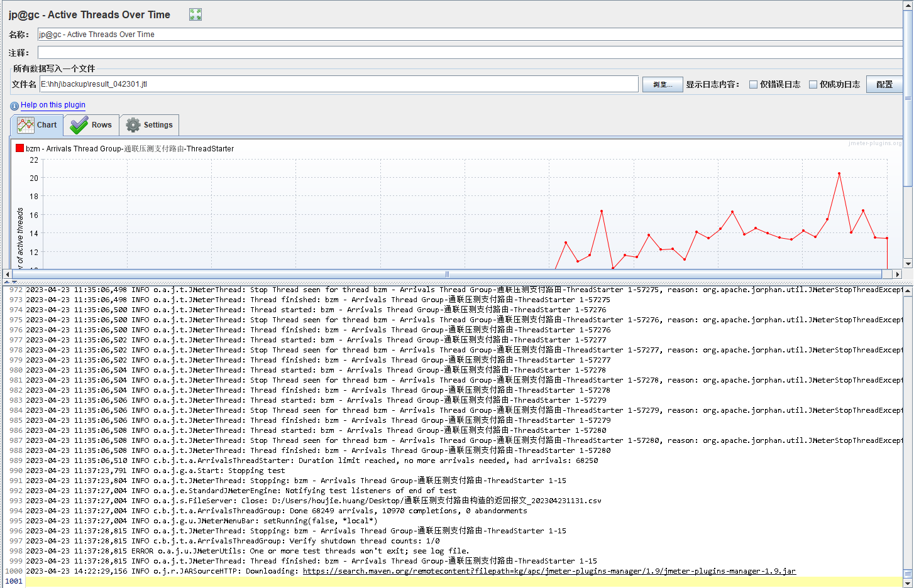This screenshot has width=914, height=588.
Task: Focus the 名称 name input field
Action: (470, 35)
